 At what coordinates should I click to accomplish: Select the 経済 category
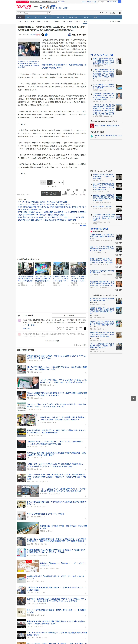pyautogui.click(x=39, y=21)
